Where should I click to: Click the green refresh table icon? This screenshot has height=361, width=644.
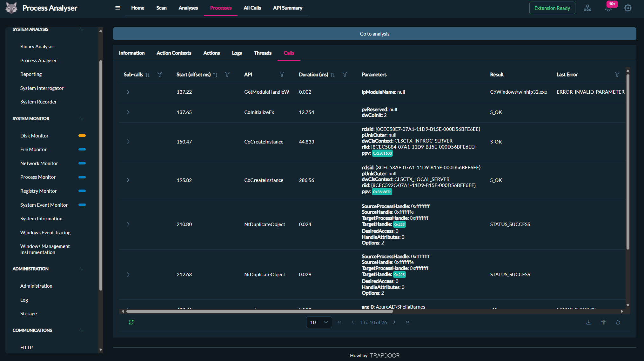click(131, 322)
